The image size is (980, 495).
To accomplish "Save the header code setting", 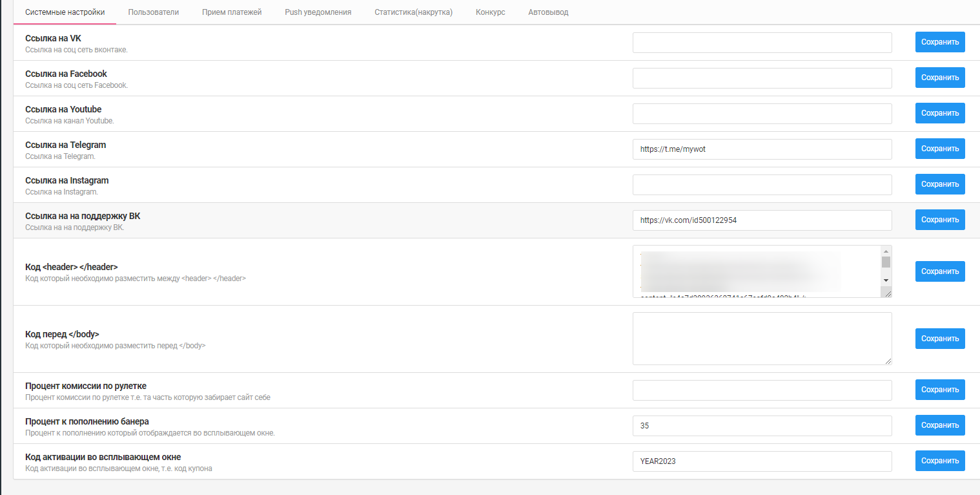I will (939, 271).
